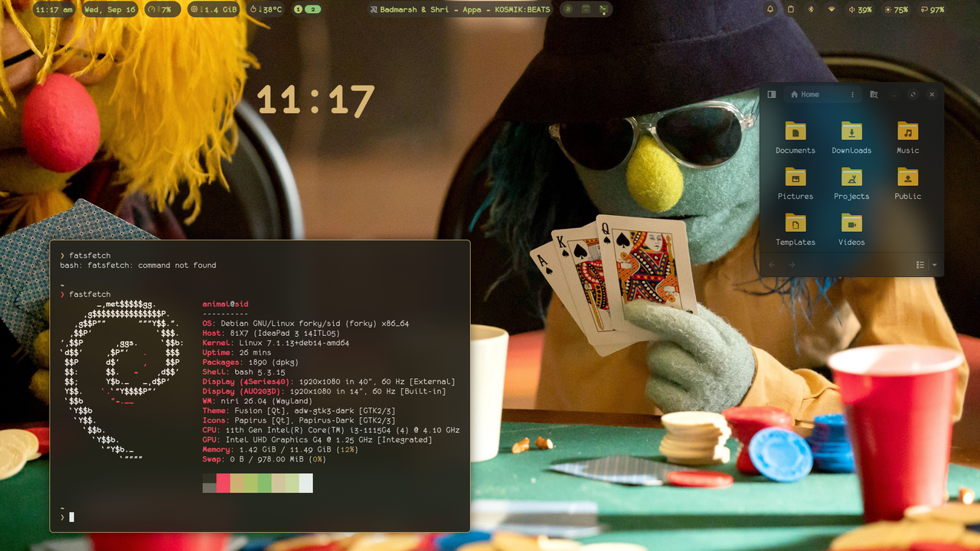Click the Debian ASCII logo in terminal
The image size is (980, 551).
point(120,382)
